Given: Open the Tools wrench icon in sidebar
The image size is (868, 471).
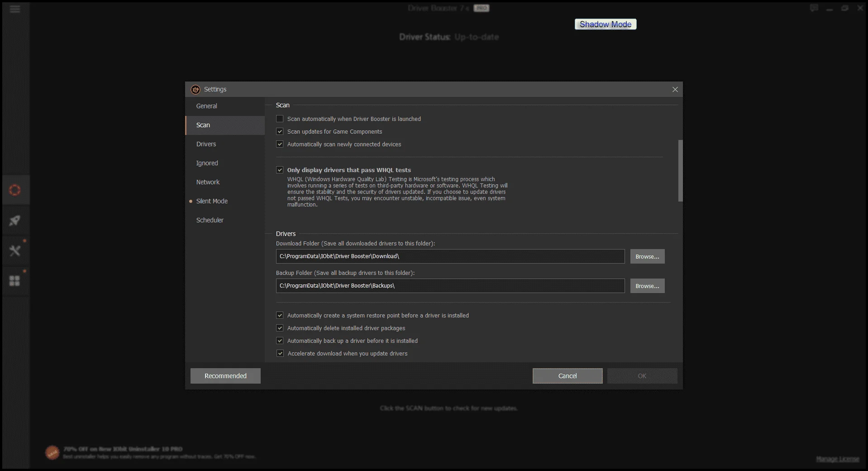Looking at the screenshot, I should click(15, 250).
